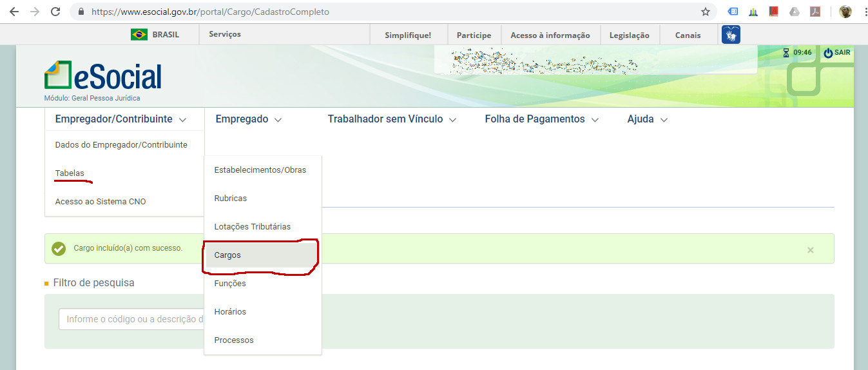Image resolution: width=868 pixels, height=370 pixels.
Task: Click the VLibras sign language accessibility icon
Action: pyautogui.click(x=731, y=35)
